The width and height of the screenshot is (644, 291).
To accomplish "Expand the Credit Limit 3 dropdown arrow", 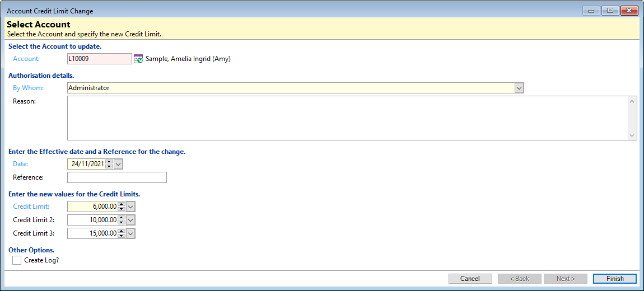I will pos(130,233).
